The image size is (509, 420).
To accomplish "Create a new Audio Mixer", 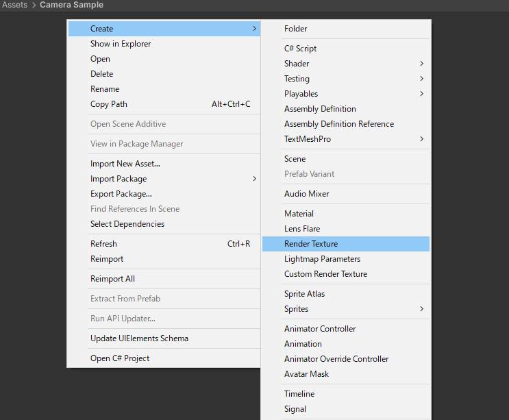I will point(346,194).
